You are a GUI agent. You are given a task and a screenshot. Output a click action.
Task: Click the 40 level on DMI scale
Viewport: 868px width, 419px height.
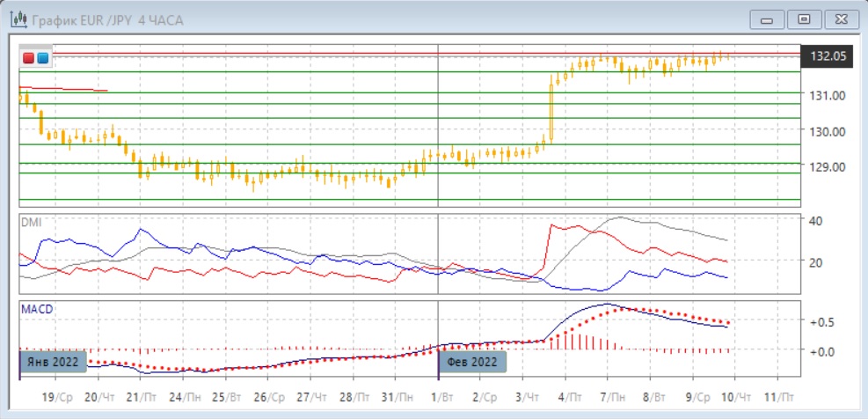816,220
